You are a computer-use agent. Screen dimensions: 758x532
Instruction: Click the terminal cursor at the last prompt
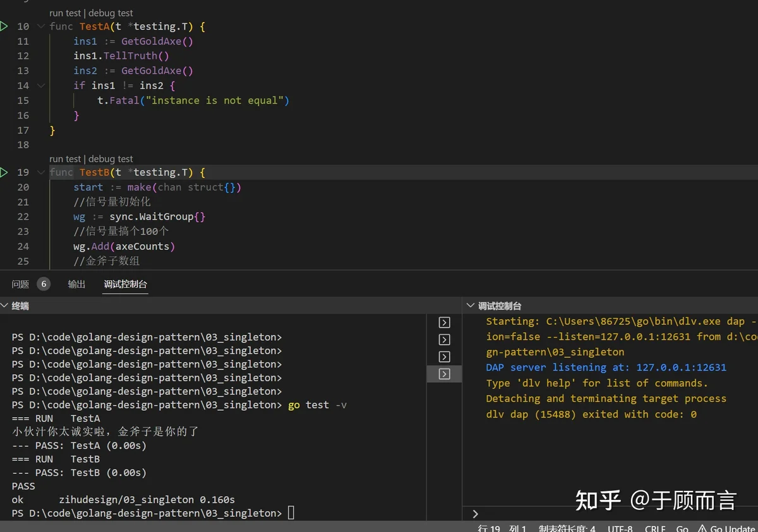(x=291, y=513)
